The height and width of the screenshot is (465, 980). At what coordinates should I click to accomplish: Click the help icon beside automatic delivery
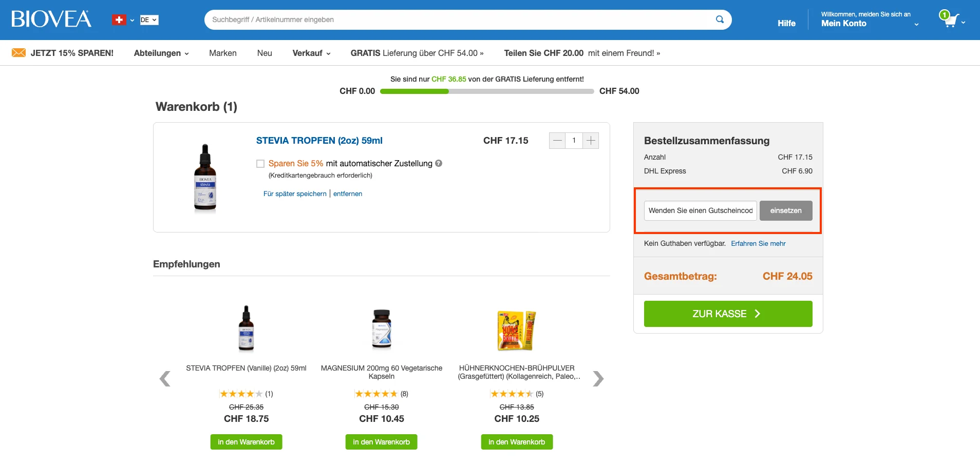click(x=439, y=163)
